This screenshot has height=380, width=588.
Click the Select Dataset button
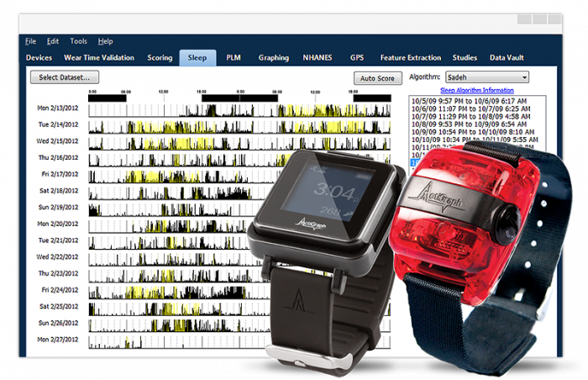pos(65,77)
